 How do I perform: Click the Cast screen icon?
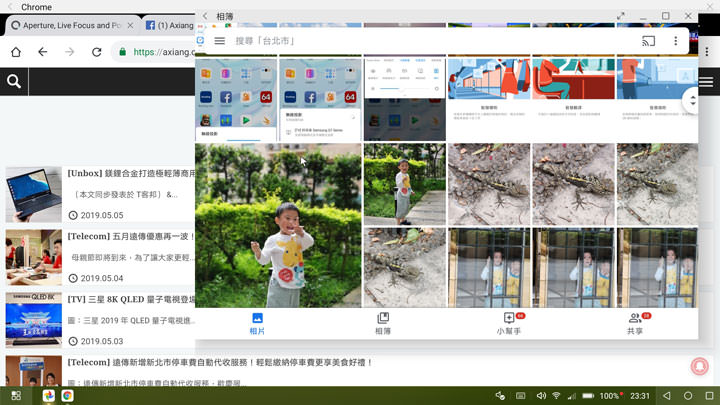(648, 41)
